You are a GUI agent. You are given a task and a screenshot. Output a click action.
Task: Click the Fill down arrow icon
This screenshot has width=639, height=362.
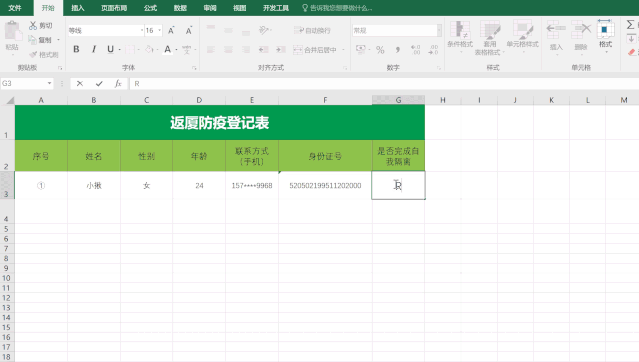tap(631, 39)
